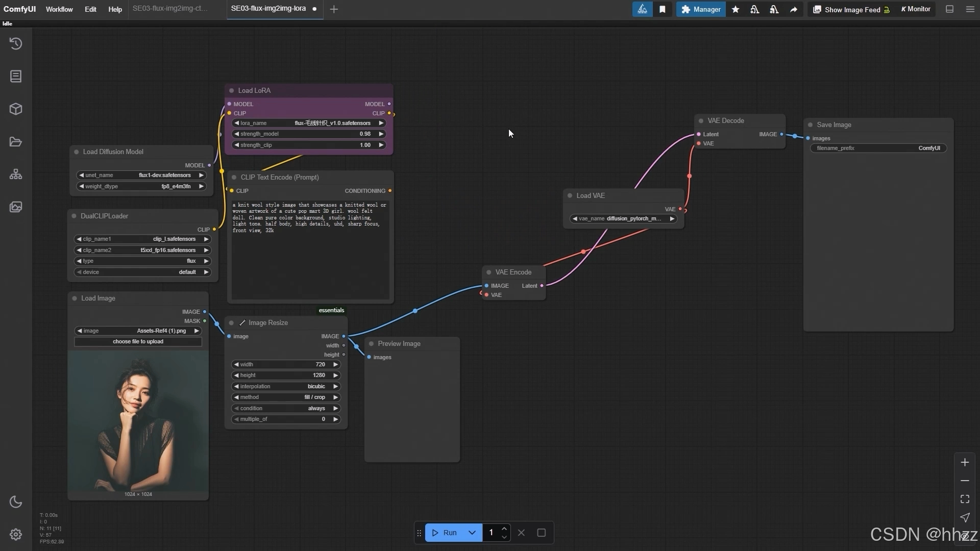Open the model library cube icon
This screenshot has width=980, height=551.
coord(16,109)
